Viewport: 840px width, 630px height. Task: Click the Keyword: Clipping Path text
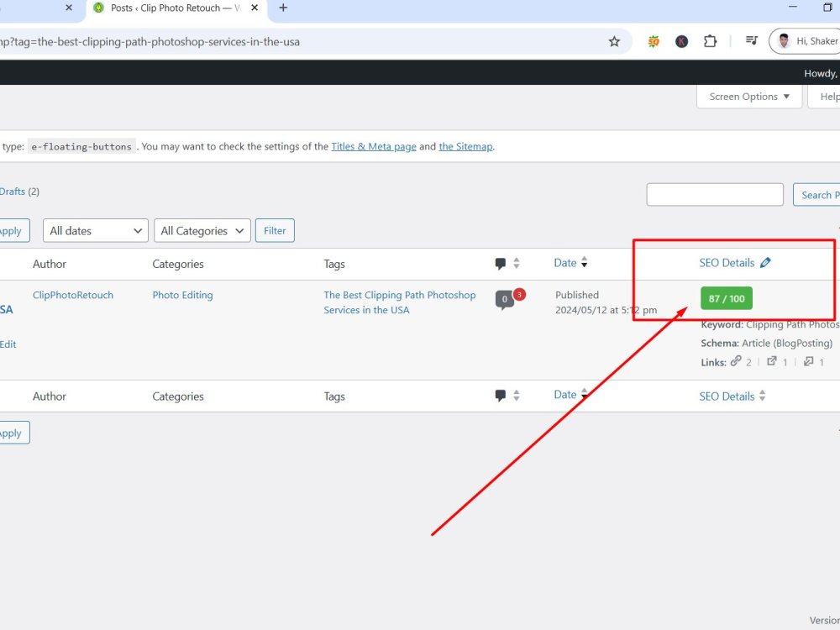point(769,324)
